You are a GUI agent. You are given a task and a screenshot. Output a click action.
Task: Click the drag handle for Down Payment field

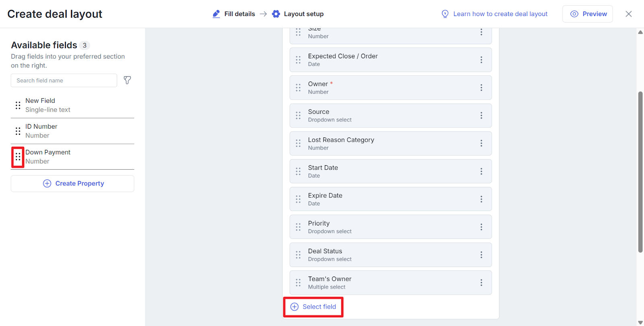pos(18,157)
